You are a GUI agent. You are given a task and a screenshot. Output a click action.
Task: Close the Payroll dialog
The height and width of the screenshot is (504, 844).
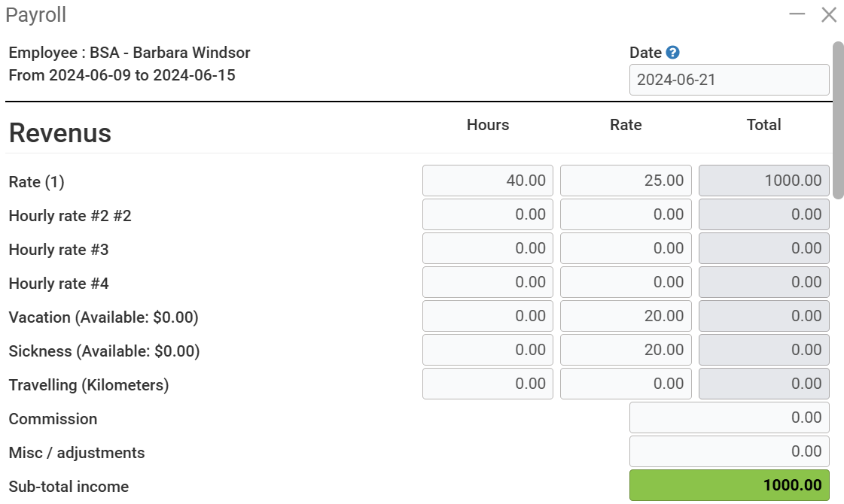tap(829, 14)
